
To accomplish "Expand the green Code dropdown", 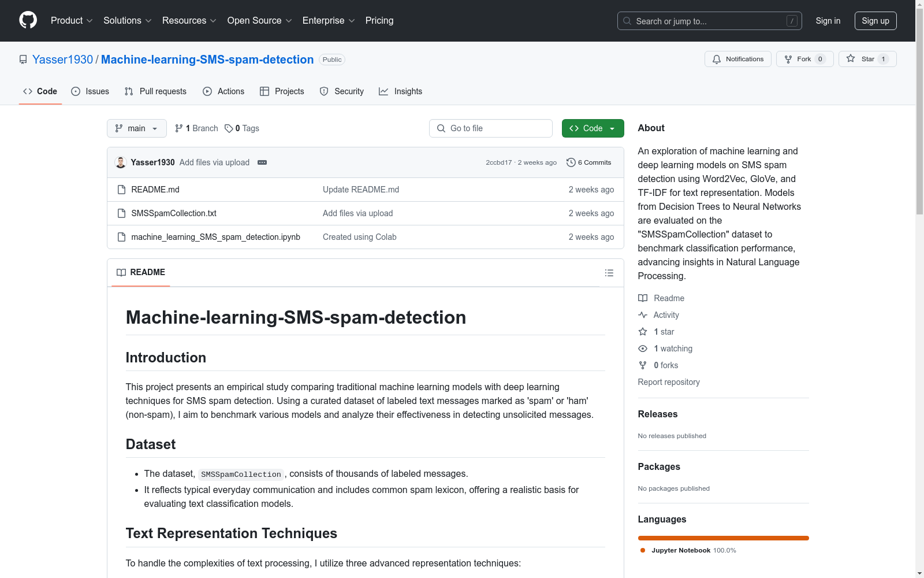I will (x=593, y=128).
